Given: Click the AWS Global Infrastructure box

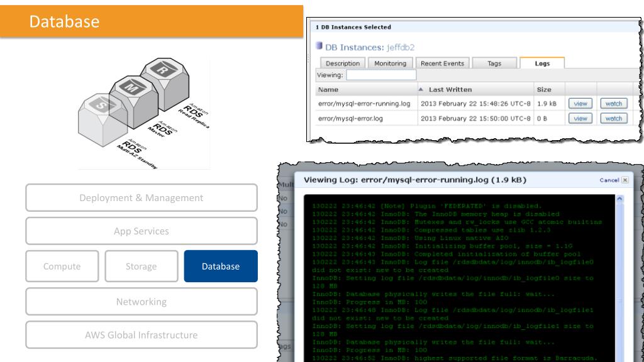Looking at the screenshot, I should [x=142, y=335].
